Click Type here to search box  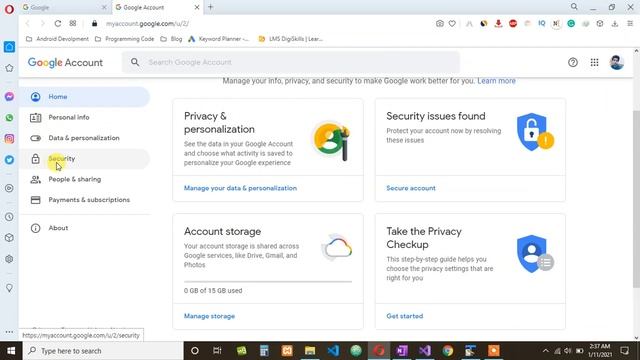click(103, 351)
